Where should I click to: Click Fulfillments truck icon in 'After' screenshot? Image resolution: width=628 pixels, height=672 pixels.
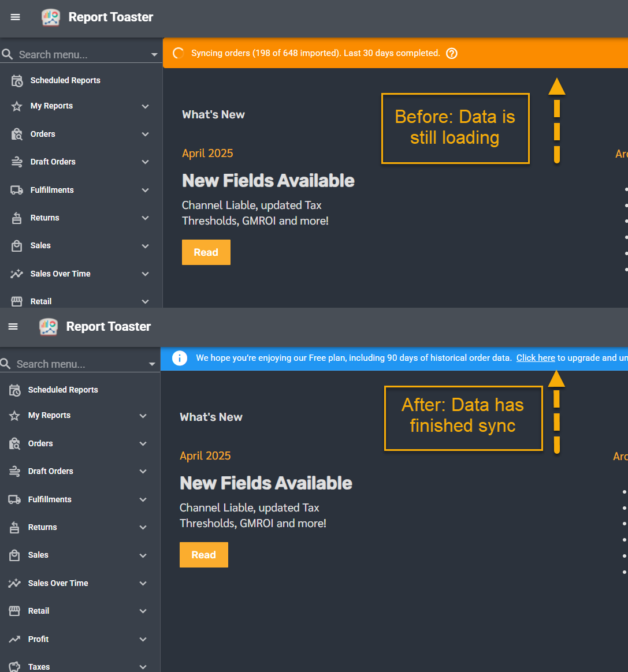pos(14,499)
